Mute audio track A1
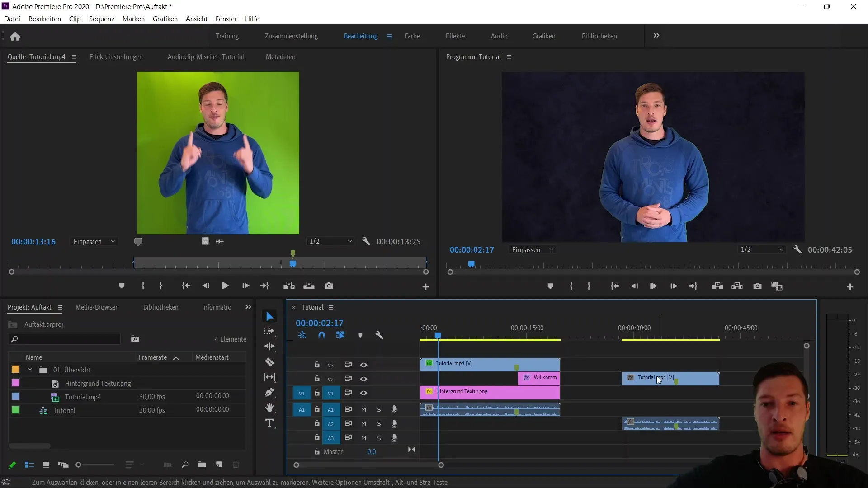 [363, 409]
